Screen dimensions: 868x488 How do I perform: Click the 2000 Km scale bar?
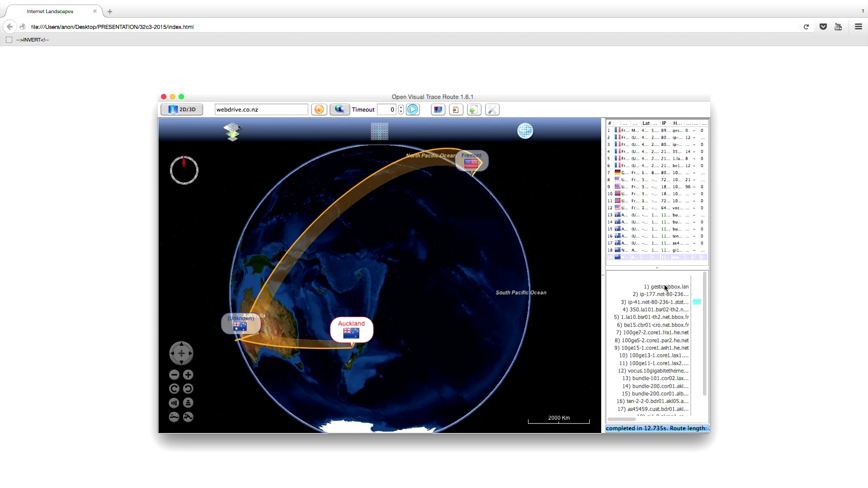coord(559,419)
